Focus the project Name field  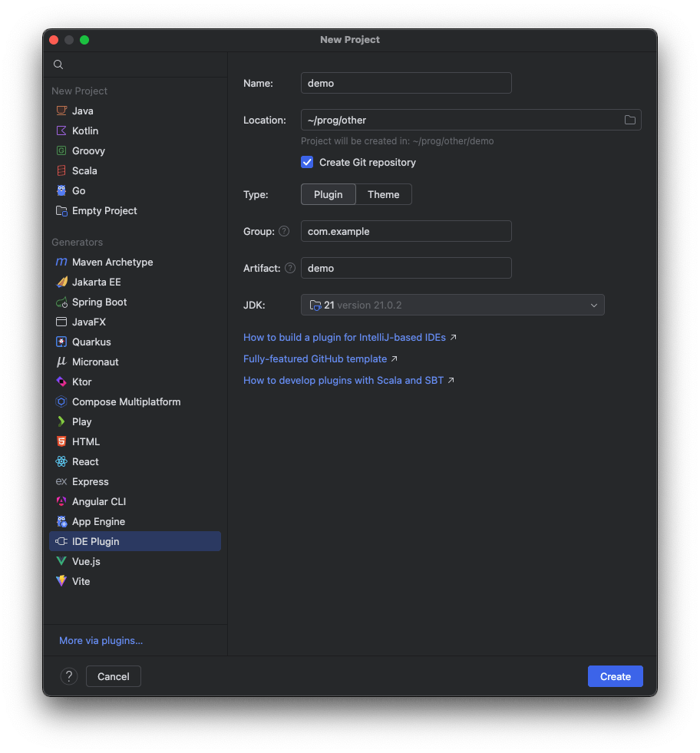point(406,83)
